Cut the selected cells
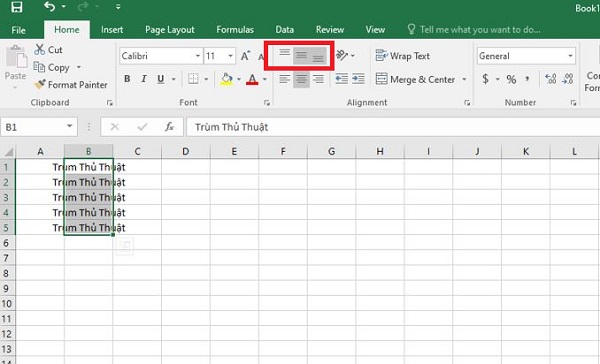Screen dimensions: 600x364 48,50
